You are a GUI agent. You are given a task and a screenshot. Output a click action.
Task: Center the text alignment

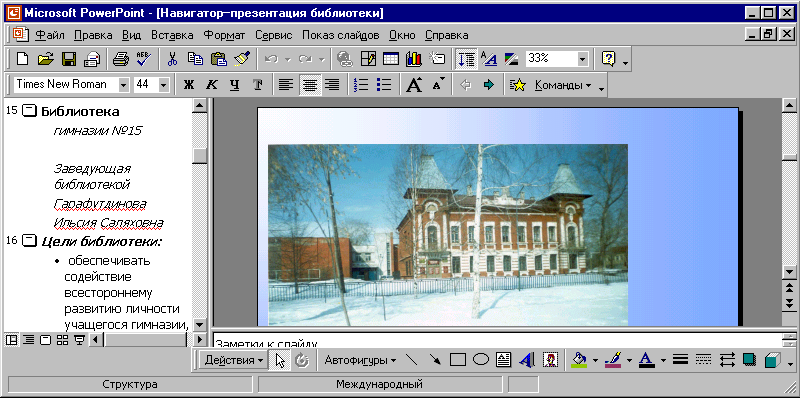tap(309, 85)
